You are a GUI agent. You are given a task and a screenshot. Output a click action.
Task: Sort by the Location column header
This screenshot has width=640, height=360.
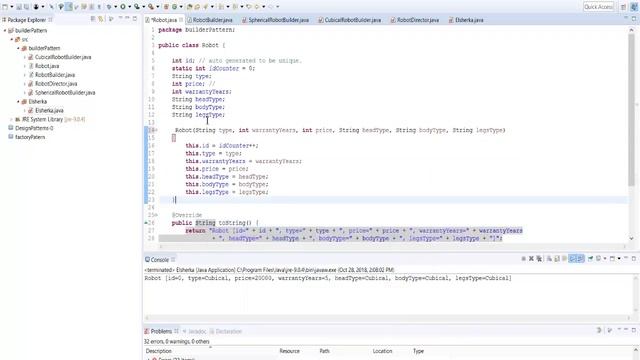pos(382,351)
